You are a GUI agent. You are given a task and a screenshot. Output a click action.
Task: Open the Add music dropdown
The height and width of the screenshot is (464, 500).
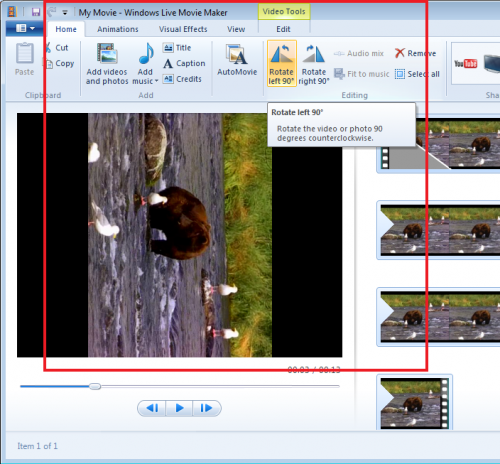(145, 64)
